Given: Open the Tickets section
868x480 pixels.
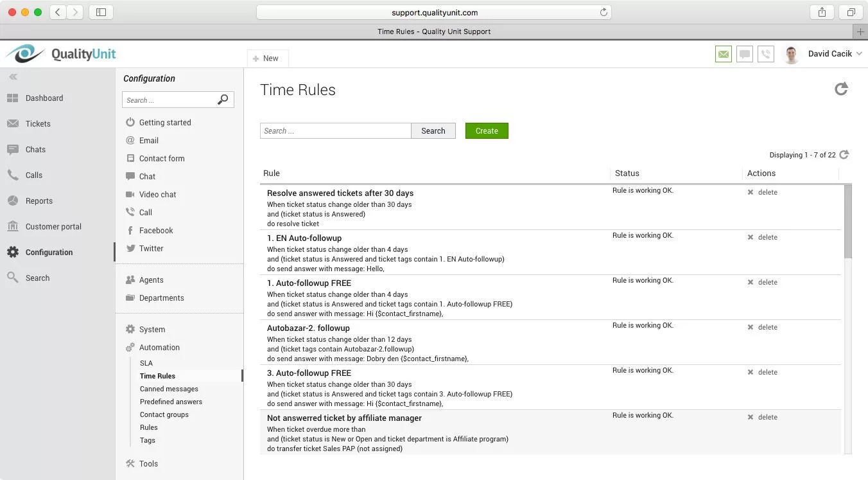Looking at the screenshot, I should point(37,123).
